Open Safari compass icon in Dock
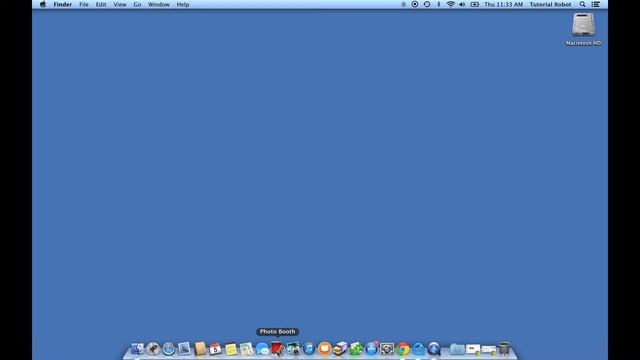The image size is (640, 360). [x=169, y=349]
